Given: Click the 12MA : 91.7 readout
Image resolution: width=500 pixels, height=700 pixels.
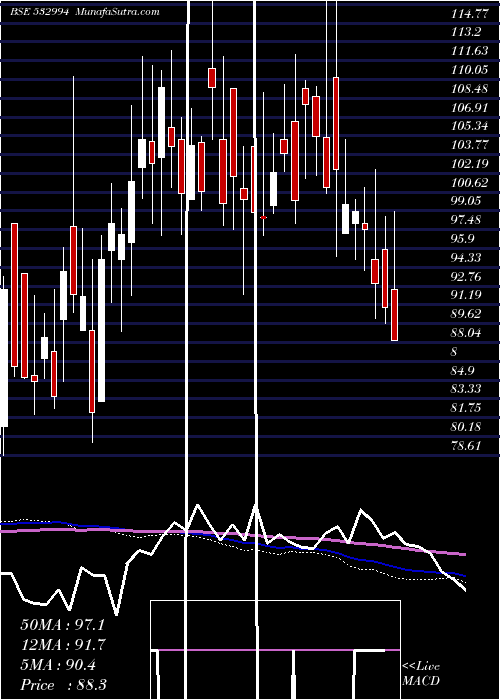Looking at the screenshot, I should [63, 645].
